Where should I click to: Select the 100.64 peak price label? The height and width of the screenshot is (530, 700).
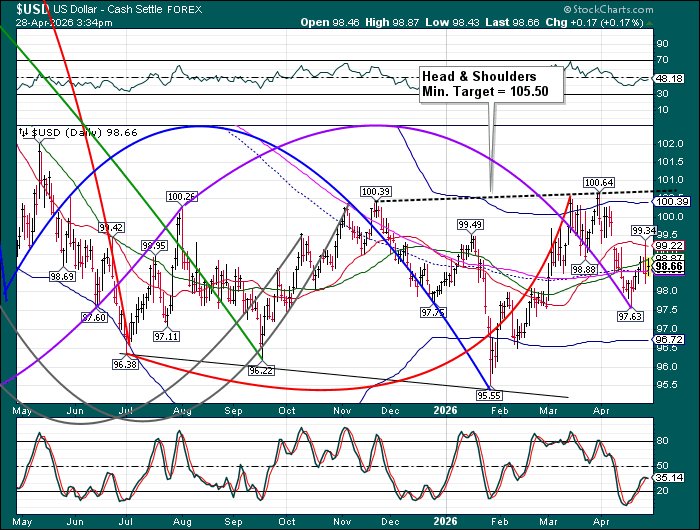pos(598,182)
